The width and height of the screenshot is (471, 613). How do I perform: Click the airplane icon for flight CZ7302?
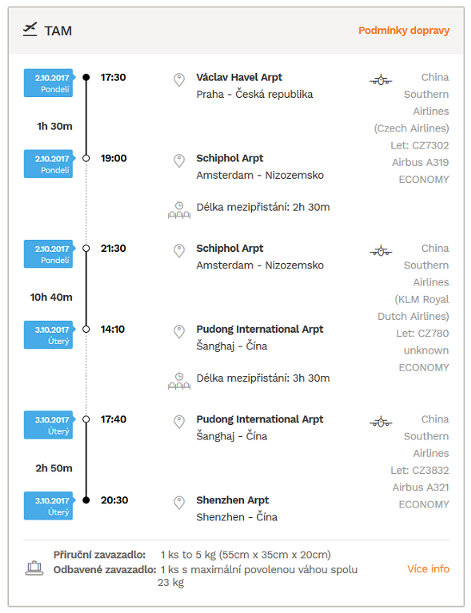[x=381, y=80]
